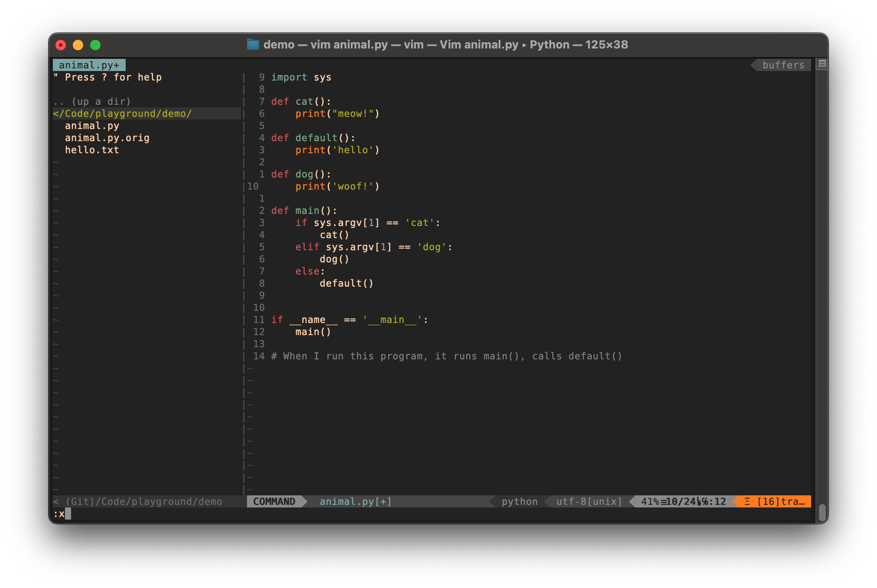Click the 'Press ? for help' text
The width and height of the screenshot is (877, 588).
(108, 77)
